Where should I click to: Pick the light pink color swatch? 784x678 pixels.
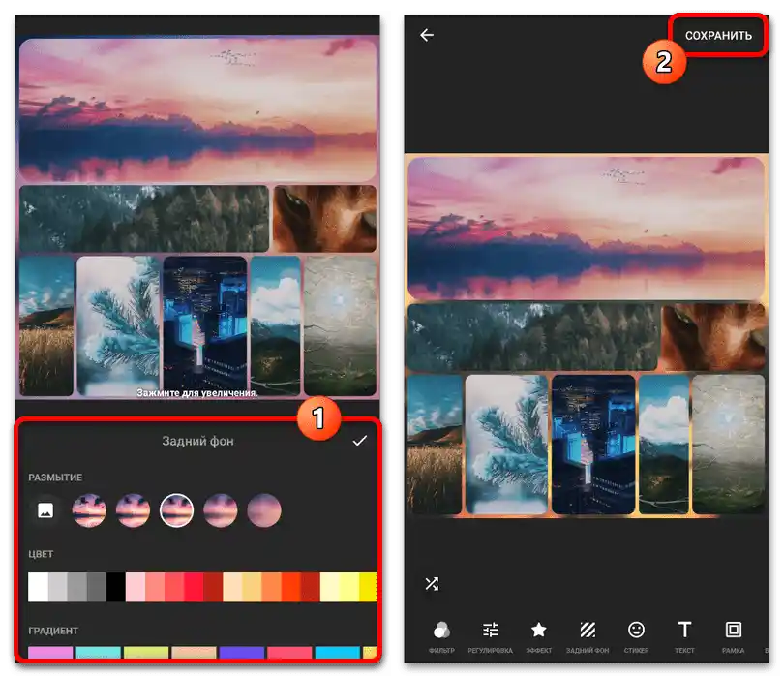tap(136, 587)
